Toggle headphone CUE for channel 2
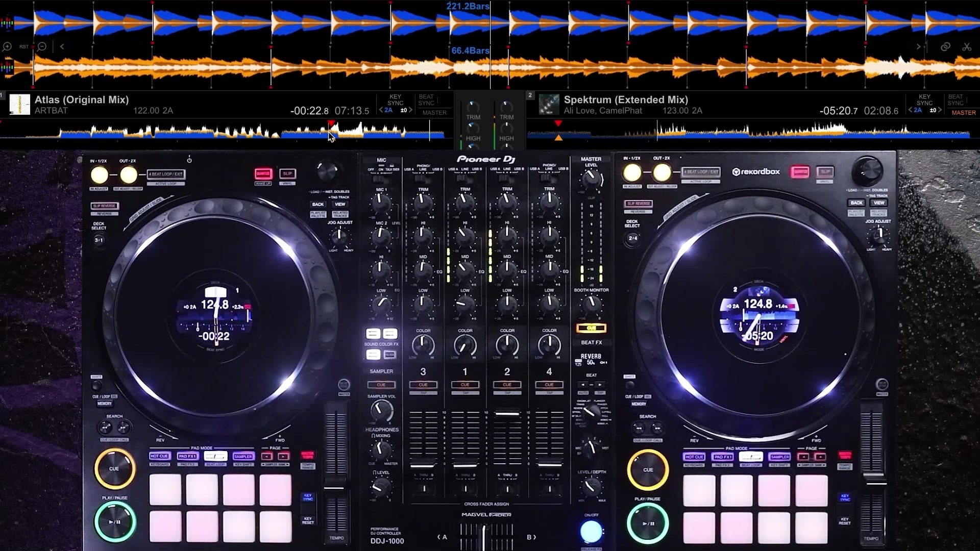This screenshot has width=980, height=551. (507, 385)
